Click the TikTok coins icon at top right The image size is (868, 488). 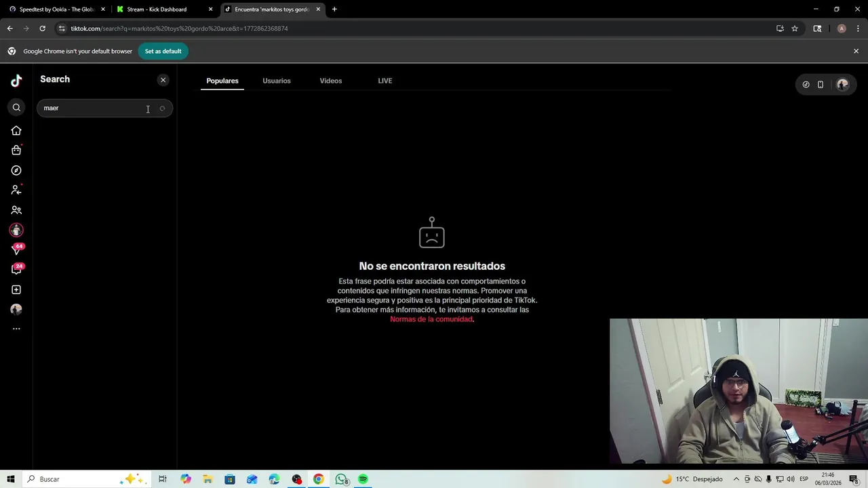tap(806, 85)
